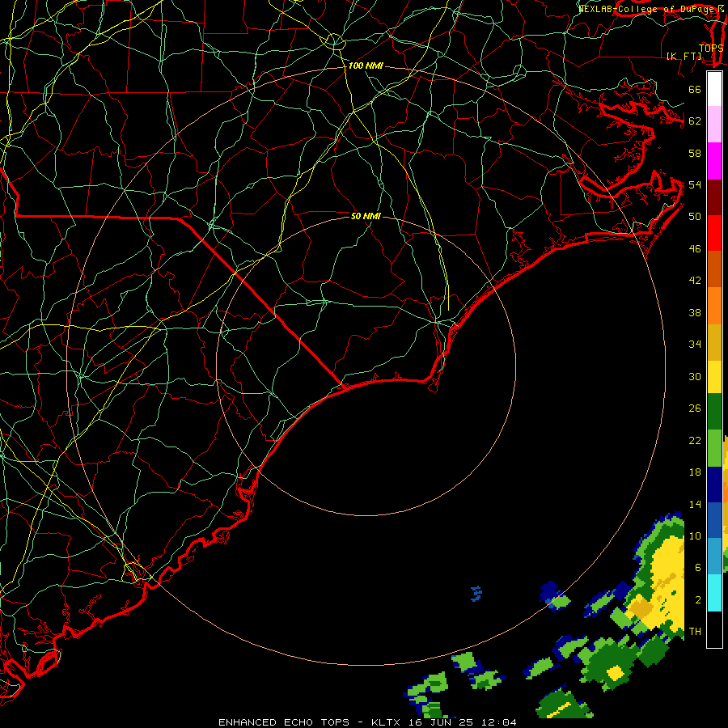Click the gold 34-38 kft legend swatch
Image resolution: width=728 pixels, height=728 pixels.
click(714, 342)
